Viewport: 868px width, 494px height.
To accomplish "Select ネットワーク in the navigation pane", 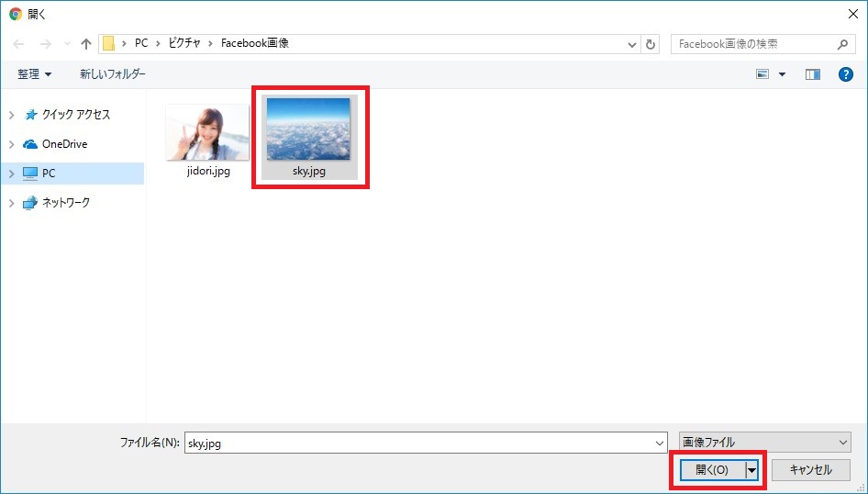I will pos(65,203).
